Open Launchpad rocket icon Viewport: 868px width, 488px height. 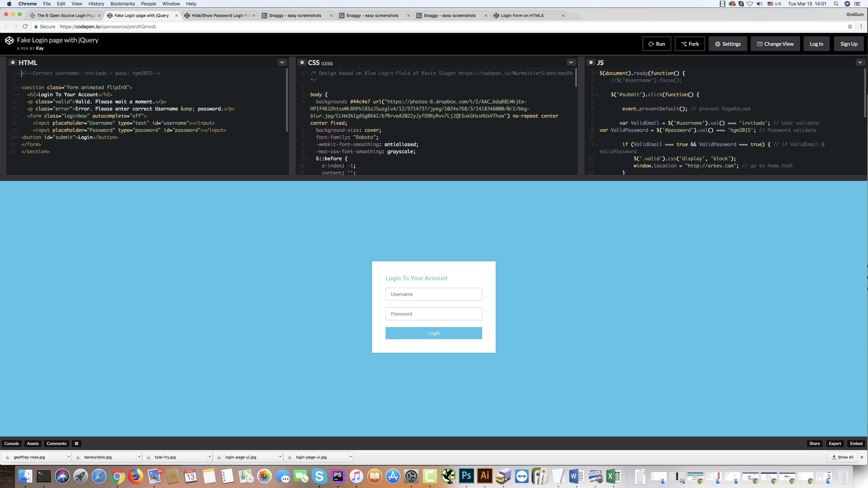[x=81, y=476]
